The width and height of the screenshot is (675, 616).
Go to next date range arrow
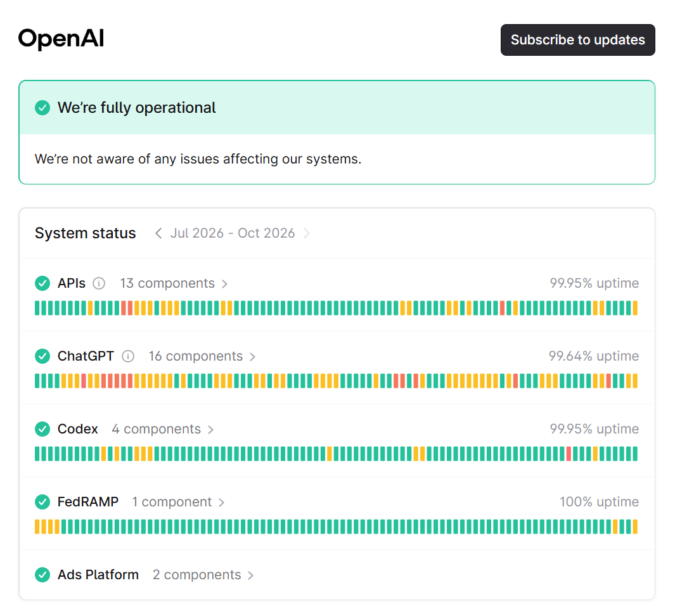307,233
